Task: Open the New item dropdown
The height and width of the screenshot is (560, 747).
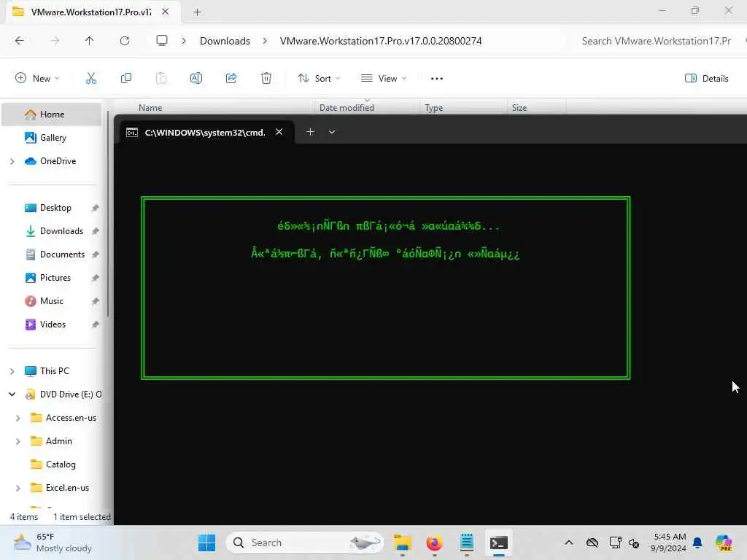Action: pyautogui.click(x=37, y=79)
